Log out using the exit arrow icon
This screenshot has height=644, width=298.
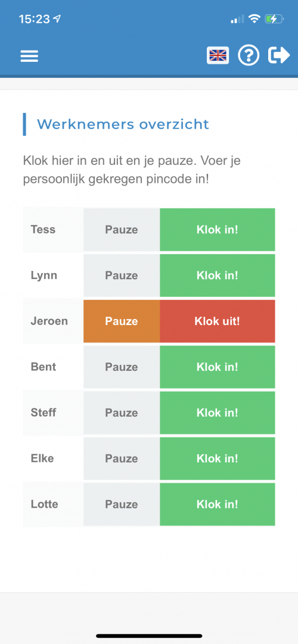coord(279,55)
